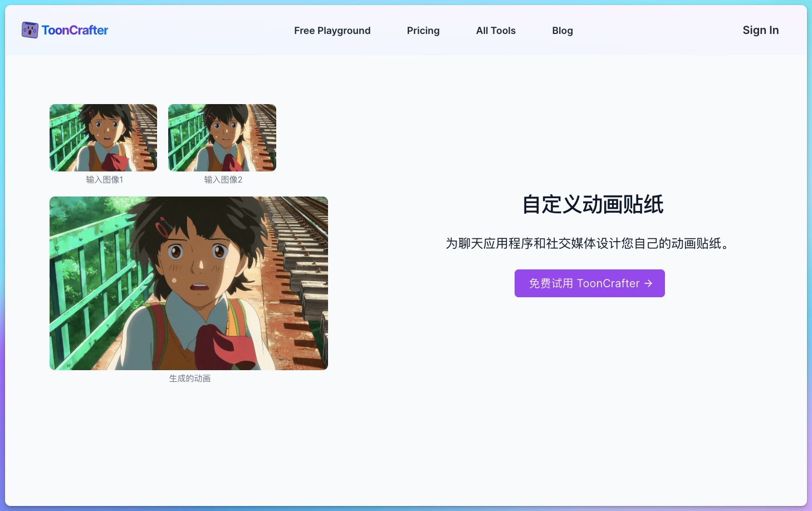Open the Free Playground menu item
The image size is (812, 511).
click(332, 31)
